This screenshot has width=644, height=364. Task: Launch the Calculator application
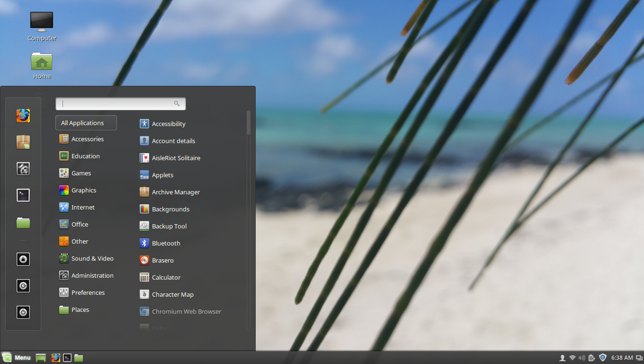click(165, 277)
